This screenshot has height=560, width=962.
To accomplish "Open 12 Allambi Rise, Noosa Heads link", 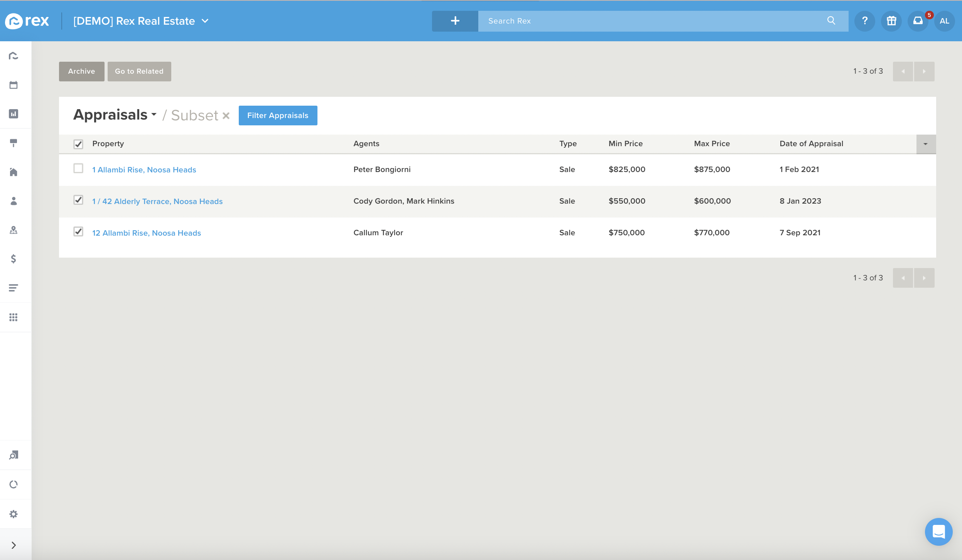I will click(x=147, y=233).
